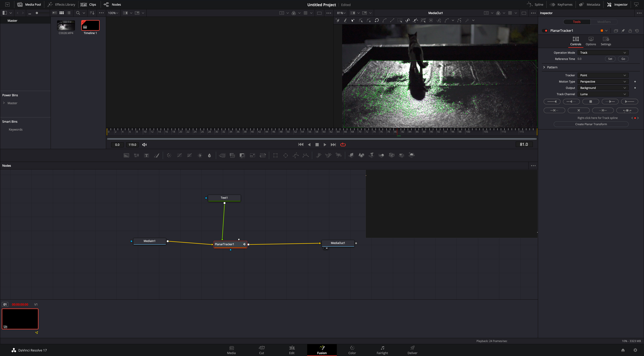Toggle Output keyframe diamond
Viewport: 644px width, 356px height.
635,88
